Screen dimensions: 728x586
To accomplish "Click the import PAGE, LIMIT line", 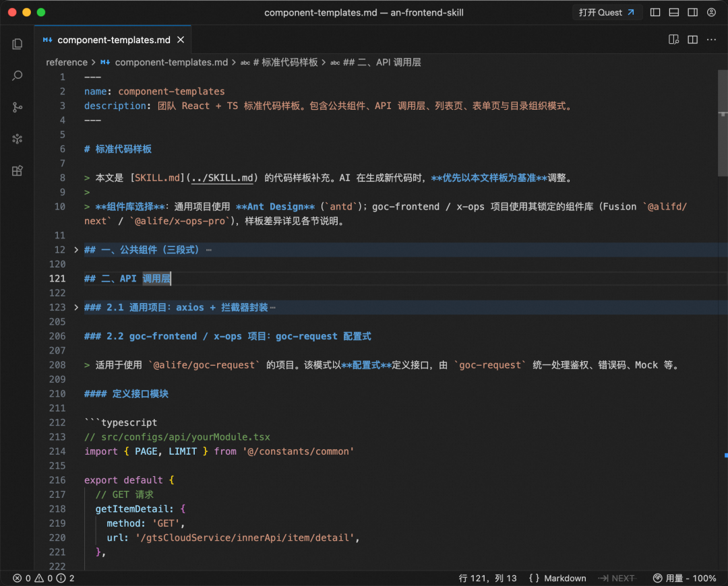I will pyautogui.click(x=219, y=451).
